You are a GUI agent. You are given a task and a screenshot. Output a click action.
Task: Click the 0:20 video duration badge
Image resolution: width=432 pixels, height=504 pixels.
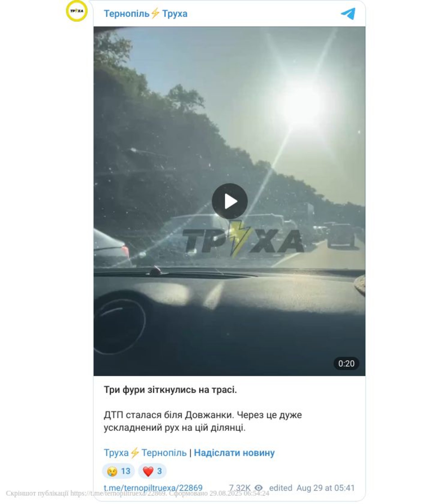point(346,363)
